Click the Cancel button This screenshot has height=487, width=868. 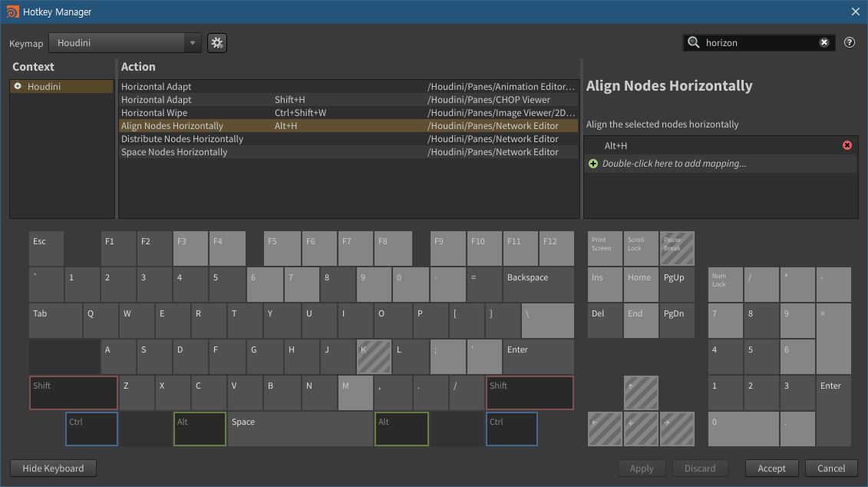click(x=831, y=468)
